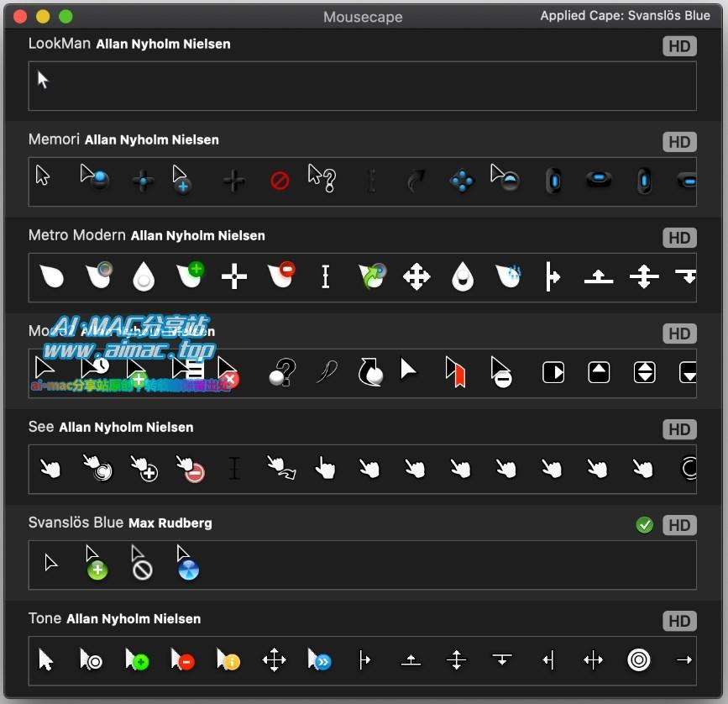Click the blue crosshair cursor in Memori
Image resolution: width=728 pixels, height=704 pixels.
pos(143,181)
